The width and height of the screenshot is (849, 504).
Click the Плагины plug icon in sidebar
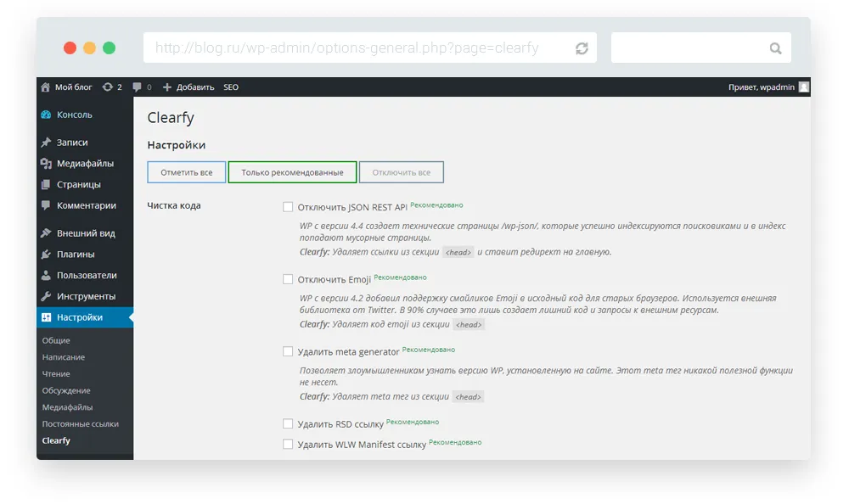(46, 255)
